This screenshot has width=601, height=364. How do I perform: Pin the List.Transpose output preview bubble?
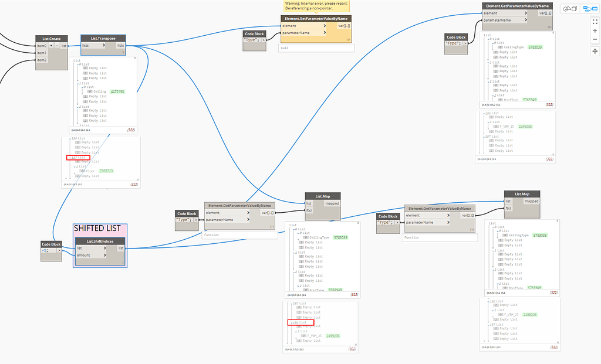[134, 59]
